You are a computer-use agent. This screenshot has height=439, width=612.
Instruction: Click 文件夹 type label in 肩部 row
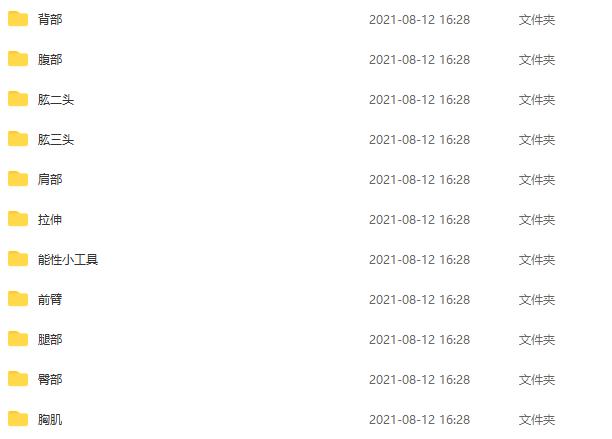pos(537,180)
